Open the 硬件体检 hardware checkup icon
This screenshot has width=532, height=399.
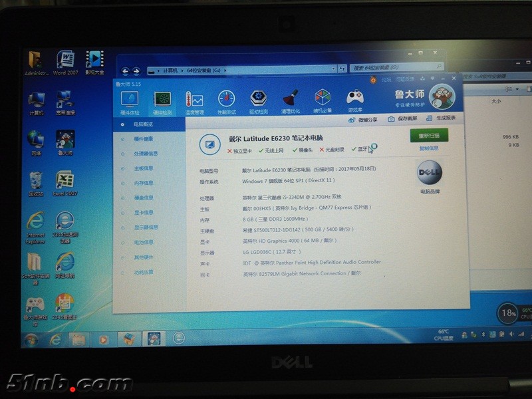click(x=129, y=101)
